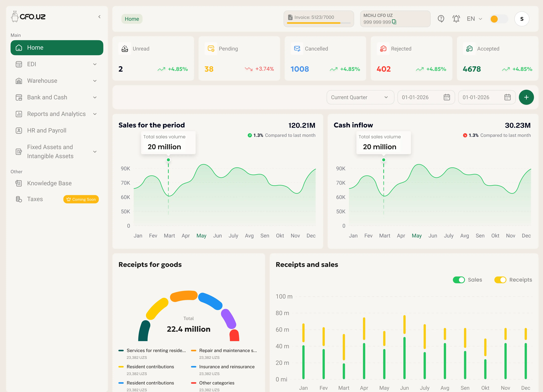Viewport: 543px width, 392px height.
Task: Collapse the sidebar with the arrow chevron
Action: 100,16
